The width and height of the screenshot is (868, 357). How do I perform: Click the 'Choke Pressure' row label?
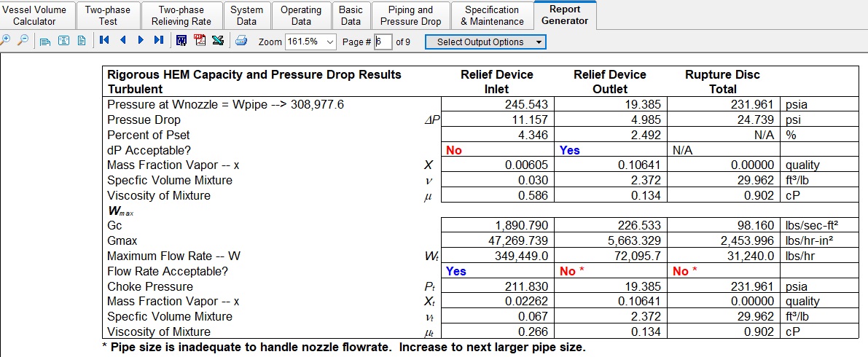tap(150, 287)
